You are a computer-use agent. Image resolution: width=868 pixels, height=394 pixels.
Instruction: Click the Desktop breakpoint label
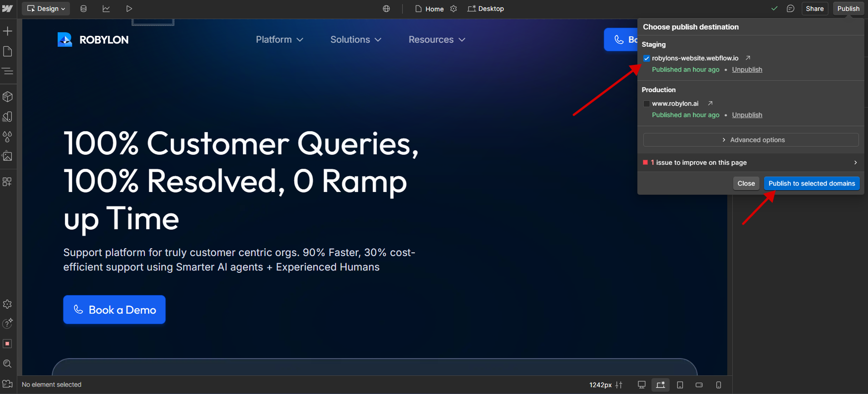click(486, 9)
